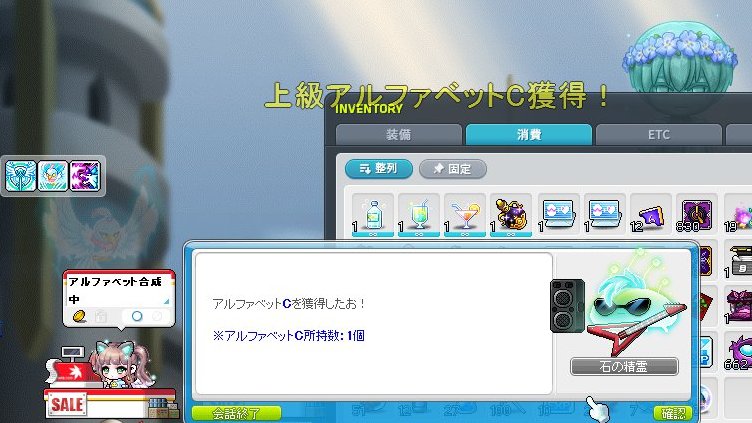
Task: Switch to the 消費 inventory tab
Action: [x=529, y=135]
